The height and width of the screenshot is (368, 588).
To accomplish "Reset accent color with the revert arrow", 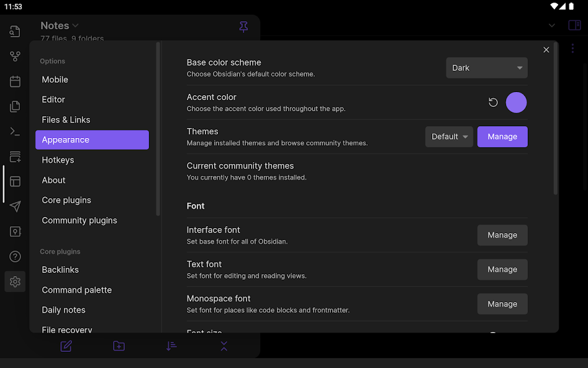I will coord(493,102).
